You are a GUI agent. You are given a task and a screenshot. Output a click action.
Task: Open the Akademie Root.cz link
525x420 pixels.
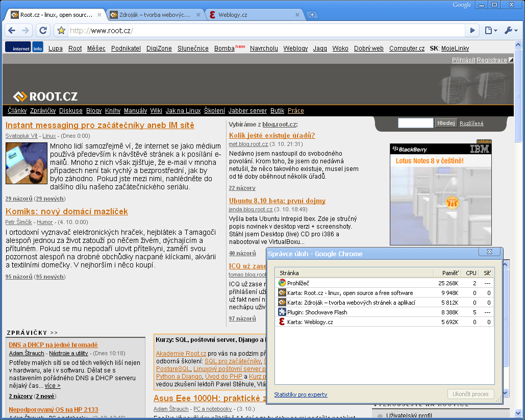pos(181,353)
